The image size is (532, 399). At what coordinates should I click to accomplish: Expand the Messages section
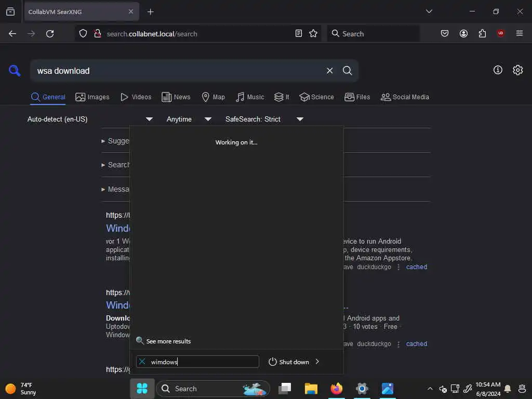115,189
